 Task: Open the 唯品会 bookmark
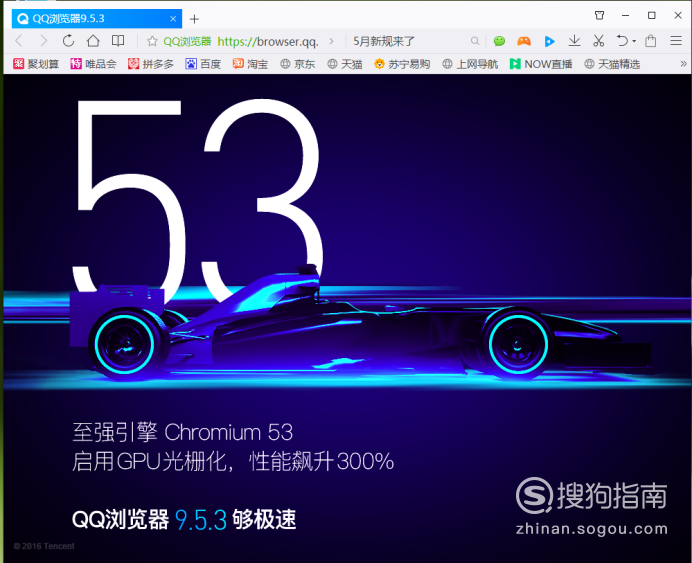[x=93, y=64]
